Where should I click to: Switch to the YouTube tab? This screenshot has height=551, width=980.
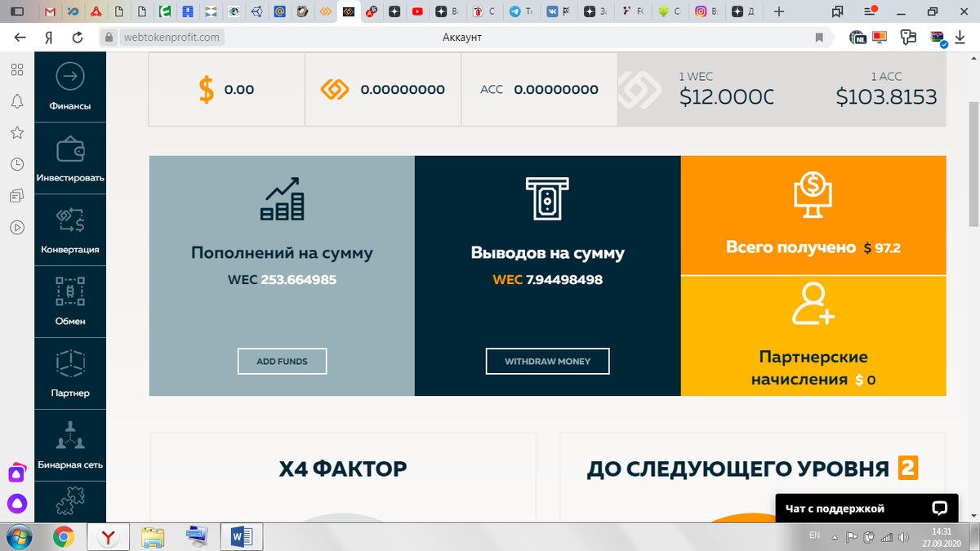418,11
